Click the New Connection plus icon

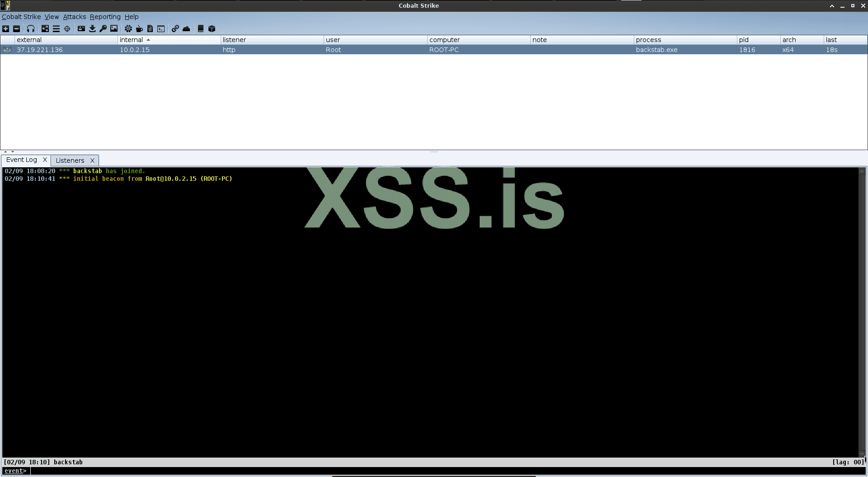(x=6, y=28)
